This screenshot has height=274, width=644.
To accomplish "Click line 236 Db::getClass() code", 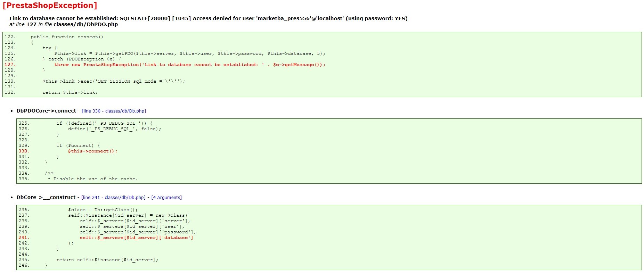I will (x=103, y=210).
